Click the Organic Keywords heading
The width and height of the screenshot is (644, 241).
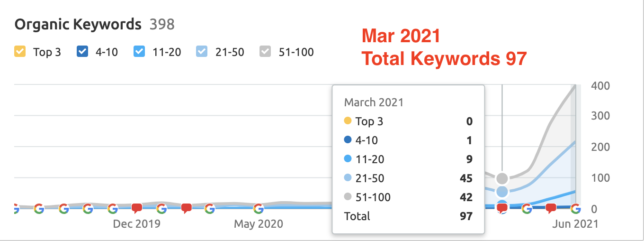tap(78, 24)
